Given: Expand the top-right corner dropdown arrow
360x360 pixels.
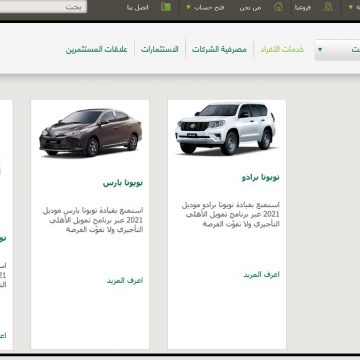Looking at the screenshot, I should 350,7.
